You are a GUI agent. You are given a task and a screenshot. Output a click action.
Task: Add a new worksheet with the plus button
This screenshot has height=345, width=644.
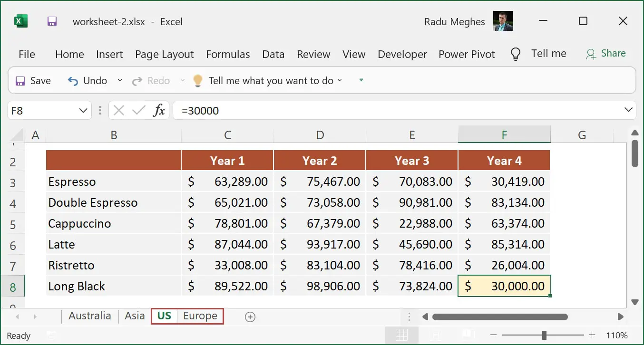pyautogui.click(x=250, y=316)
